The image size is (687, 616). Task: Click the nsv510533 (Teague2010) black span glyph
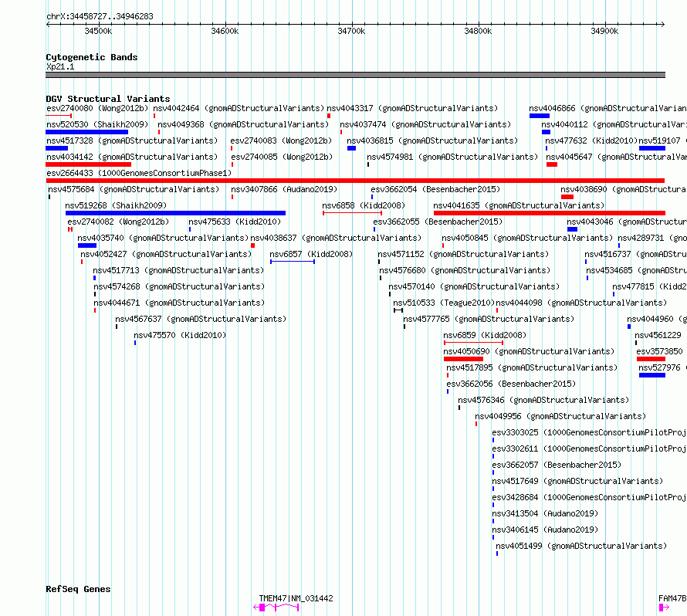click(x=398, y=310)
